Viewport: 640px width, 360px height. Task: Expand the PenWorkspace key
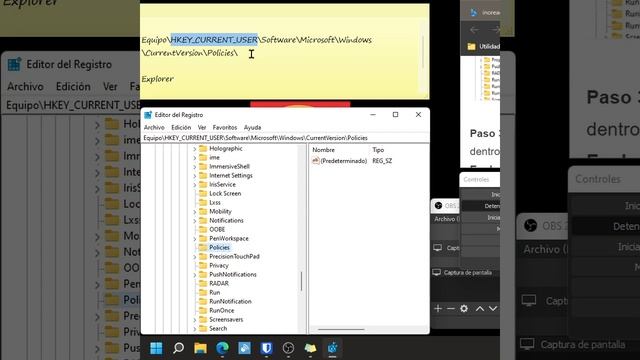195,238
